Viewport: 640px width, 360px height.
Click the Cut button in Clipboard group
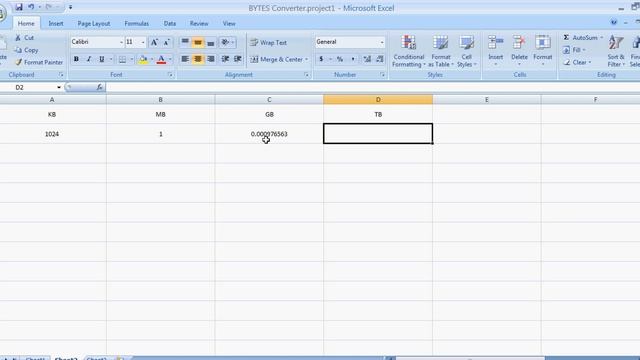point(24,38)
